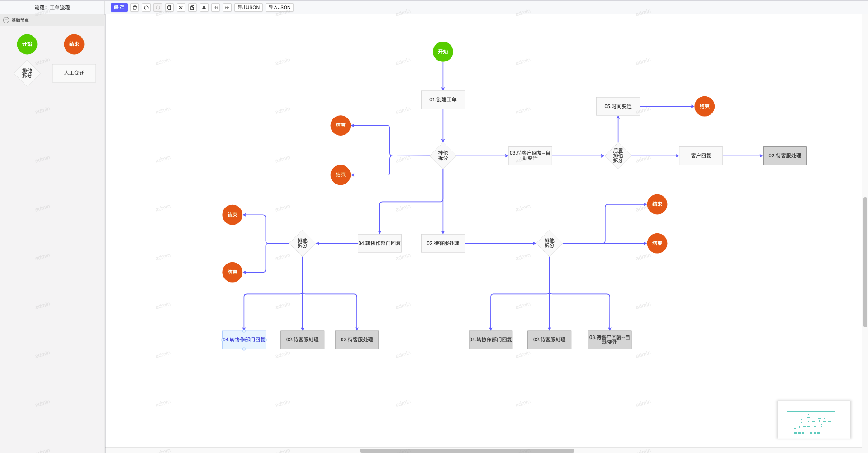
Task: Select the white 03.待客户回复--自动变迁 node
Action: [x=530, y=156]
